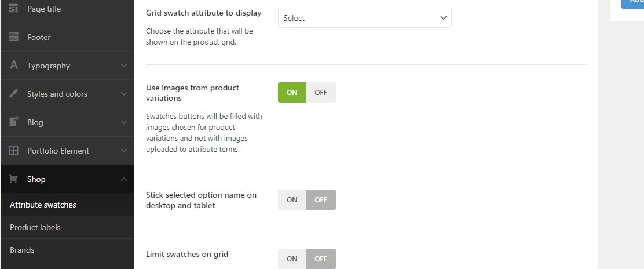The image size is (644, 269).
Task: Collapse the Shop section chevron
Action: pos(123,180)
